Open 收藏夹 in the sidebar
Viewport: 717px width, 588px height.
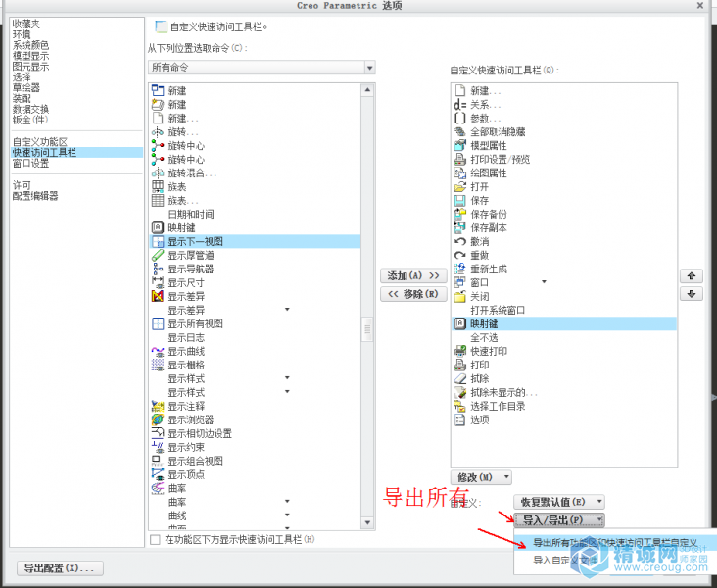[x=26, y=24]
